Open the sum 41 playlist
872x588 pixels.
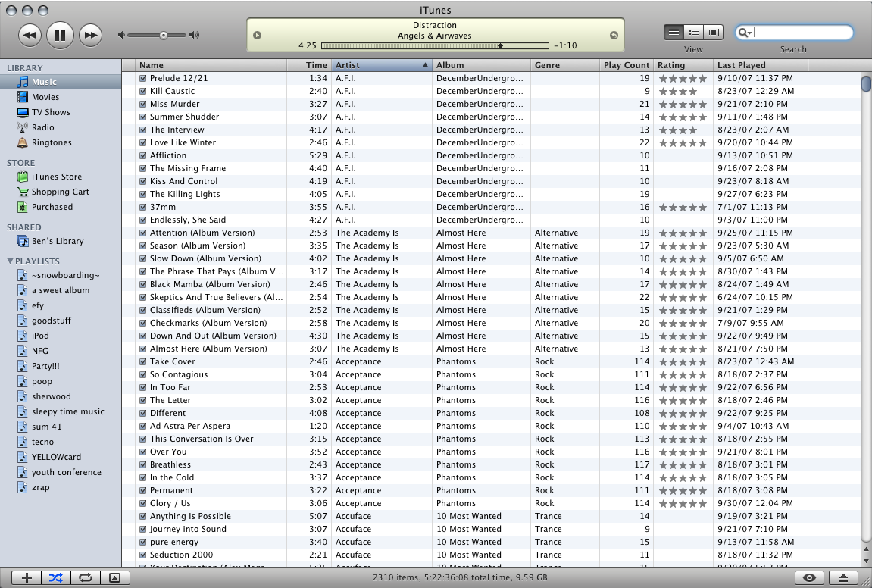[x=61, y=427]
